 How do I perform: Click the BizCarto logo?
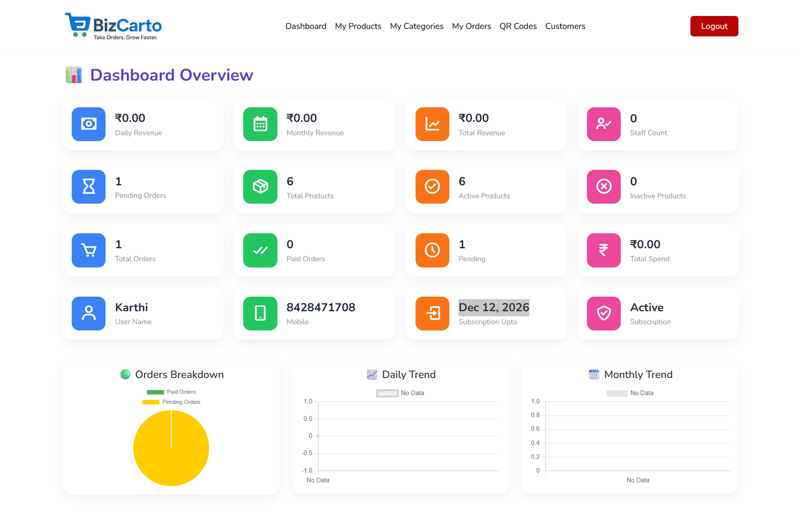pos(113,26)
